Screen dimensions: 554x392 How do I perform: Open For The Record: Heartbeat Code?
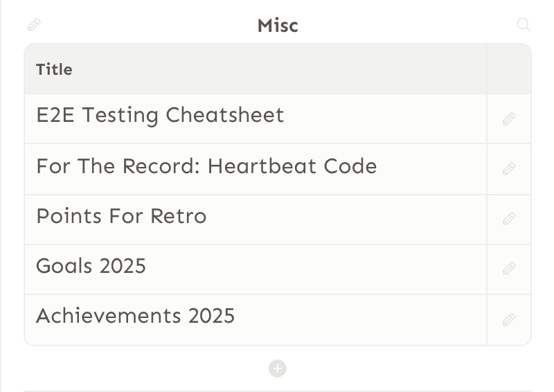pos(206,166)
